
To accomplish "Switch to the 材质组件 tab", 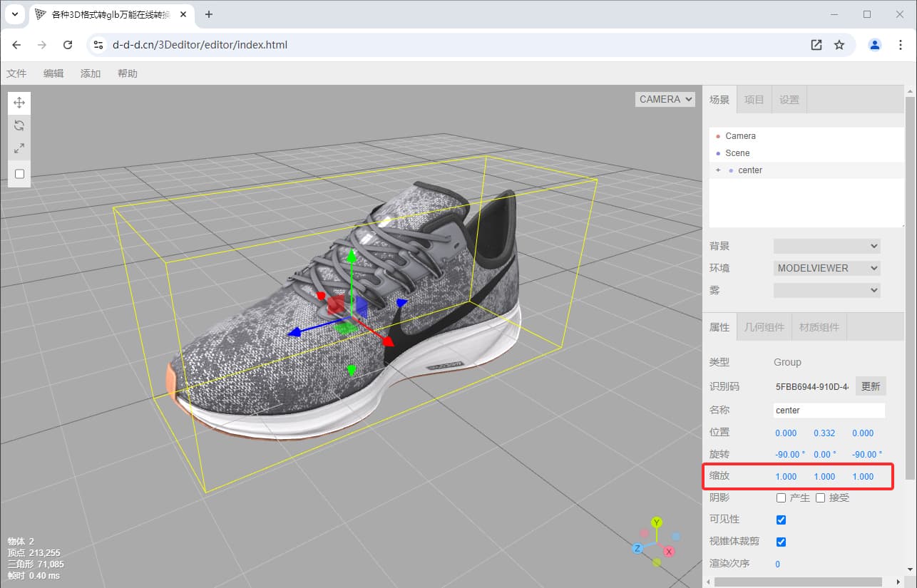I will [x=819, y=327].
